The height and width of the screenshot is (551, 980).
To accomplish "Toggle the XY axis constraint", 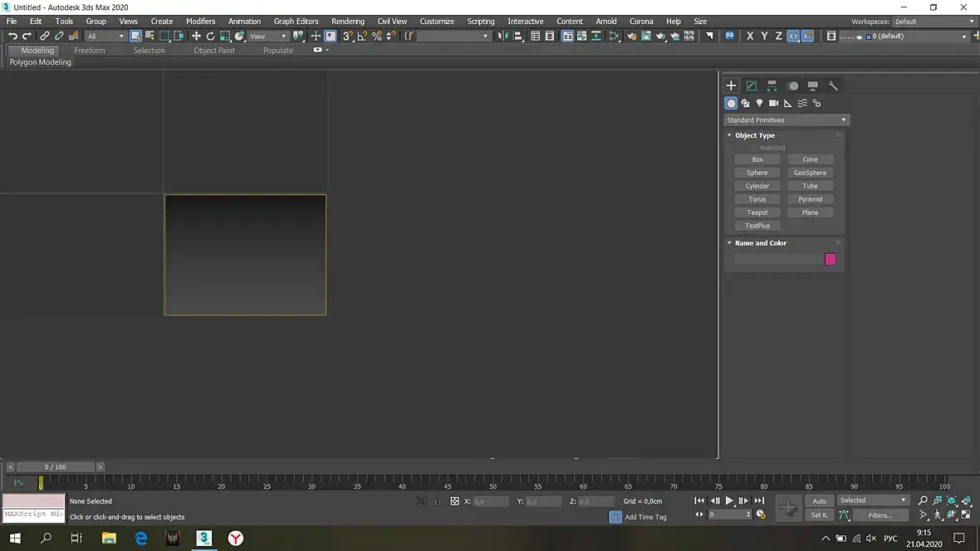I will (793, 37).
